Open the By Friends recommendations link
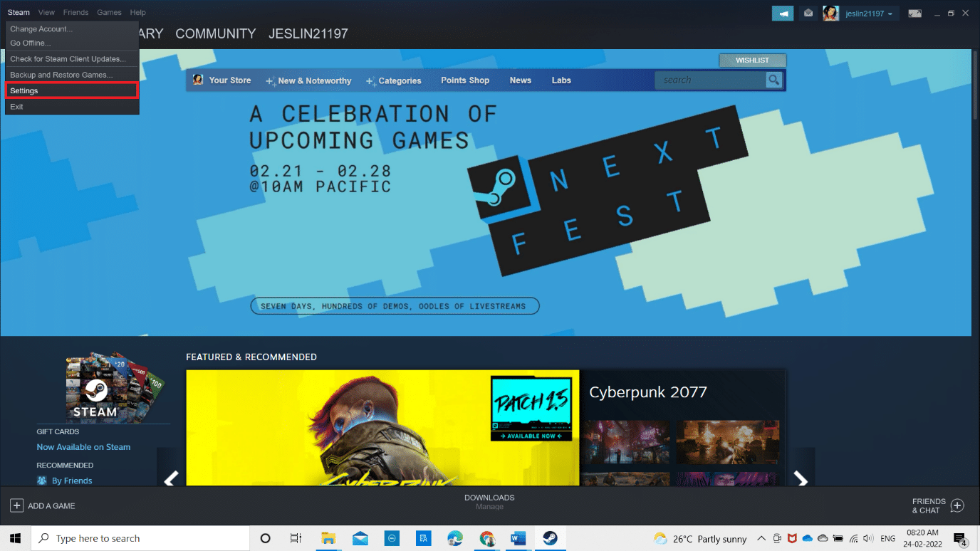 pyautogui.click(x=72, y=481)
